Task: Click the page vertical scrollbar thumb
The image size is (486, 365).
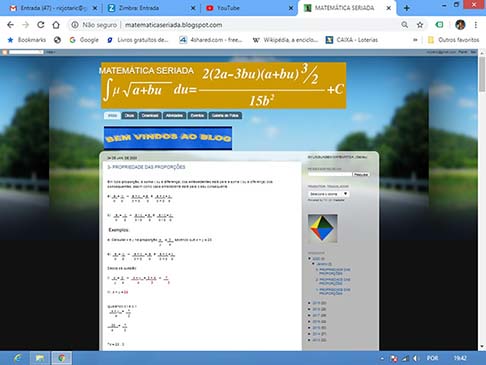Action: [x=482, y=74]
